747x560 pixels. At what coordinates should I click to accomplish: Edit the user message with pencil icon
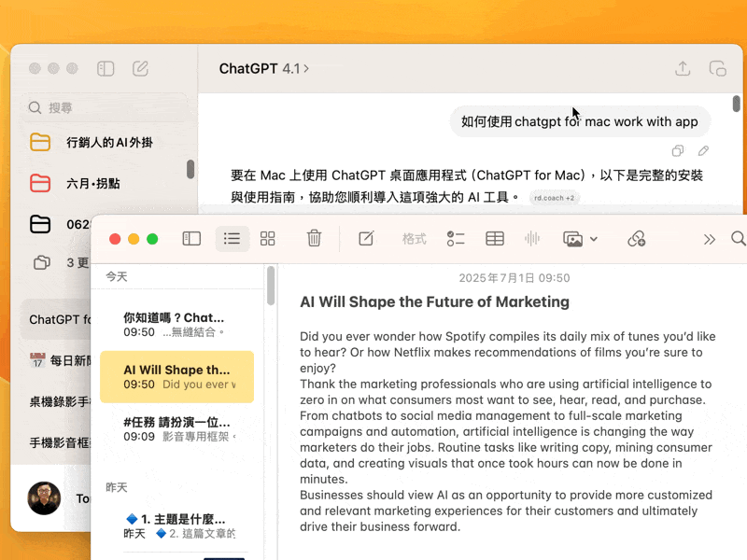tap(703, 151)
